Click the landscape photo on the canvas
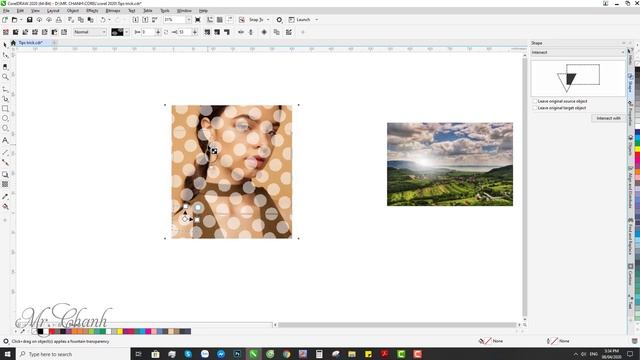Viewport: 640px width, 360px height. [x=450, y=164]
